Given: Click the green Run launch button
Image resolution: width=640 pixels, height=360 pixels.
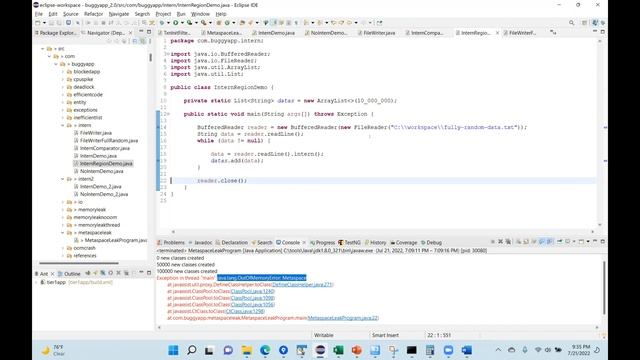Looking at the screenshot, I should pyautogui.click(x=176, y=23).
